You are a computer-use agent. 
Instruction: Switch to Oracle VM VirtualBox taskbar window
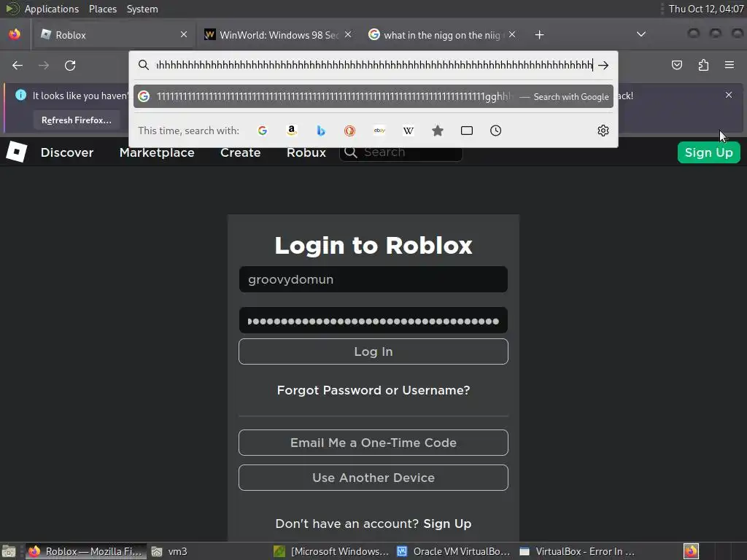pyautogui.click(x=454, y=551)
